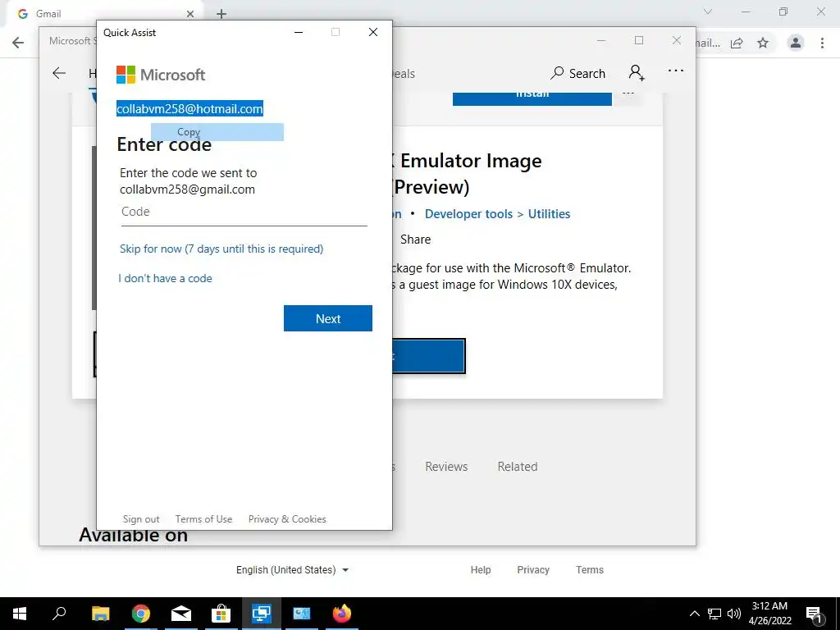
Task: Click Sign out in Quick Assist
Action: (141, 519)
